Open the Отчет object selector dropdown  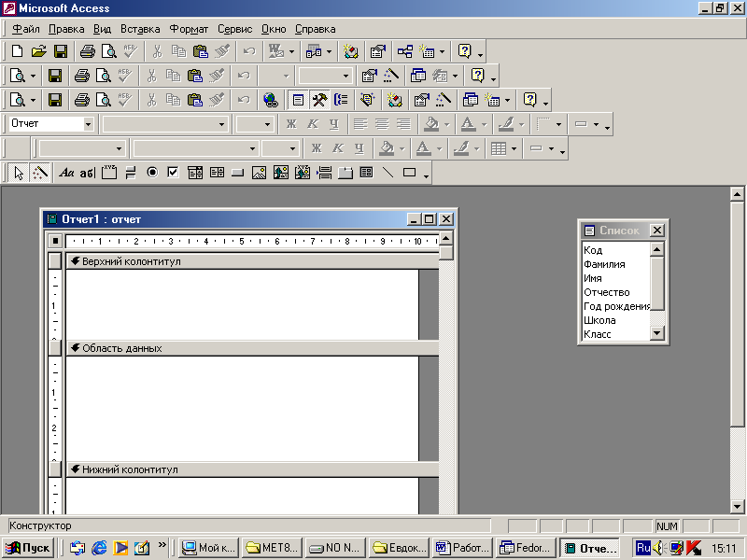click(88, 124)
